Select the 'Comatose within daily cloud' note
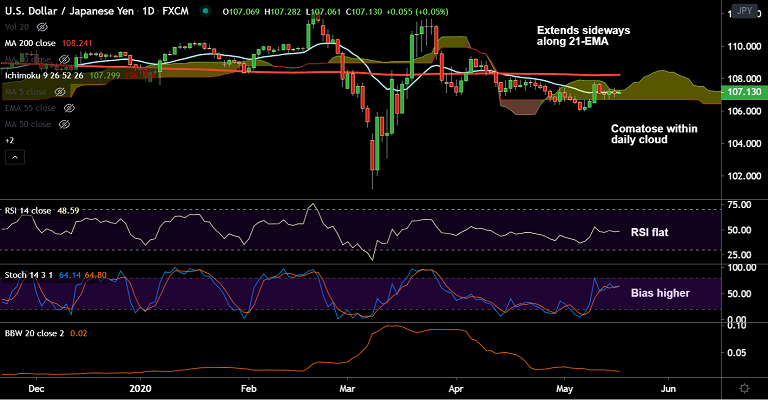This screenshot has height=400, width=768. point(654,134)
